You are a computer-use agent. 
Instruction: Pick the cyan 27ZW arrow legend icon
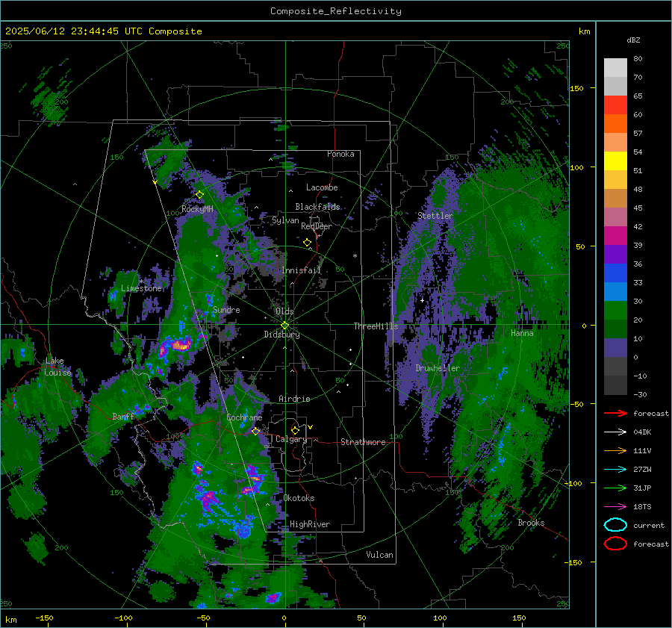(615, 470)
